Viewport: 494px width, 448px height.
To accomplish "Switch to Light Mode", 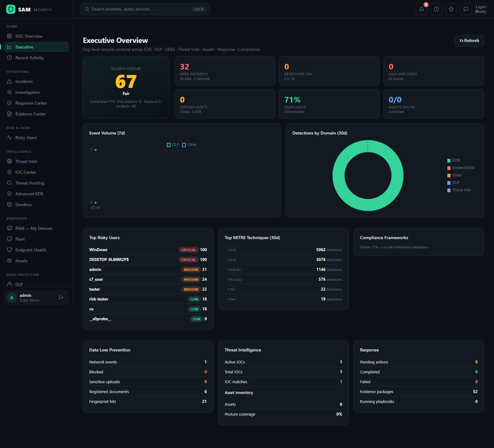I will point(480,9).
